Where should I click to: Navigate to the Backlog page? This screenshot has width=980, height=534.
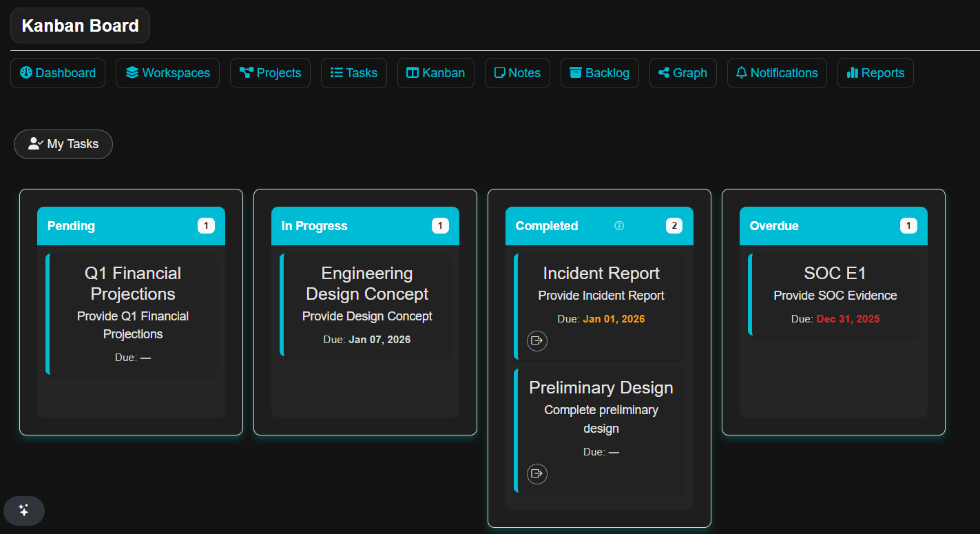pos(599,72)
